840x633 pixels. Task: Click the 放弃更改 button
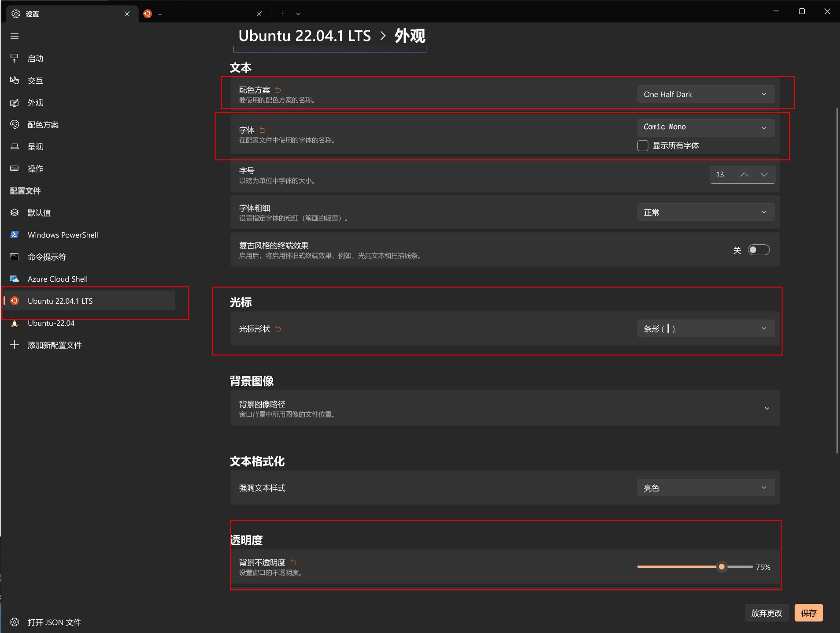click(x=766, y=613)
